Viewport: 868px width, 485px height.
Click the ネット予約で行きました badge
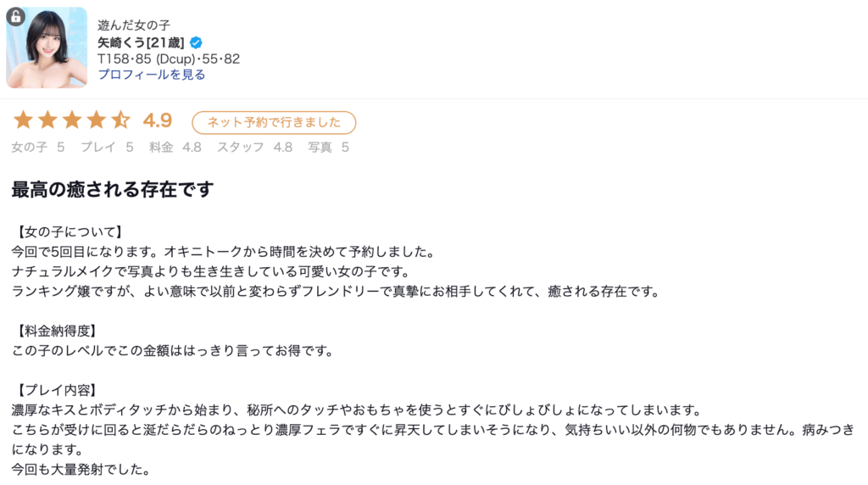point(274,122)
